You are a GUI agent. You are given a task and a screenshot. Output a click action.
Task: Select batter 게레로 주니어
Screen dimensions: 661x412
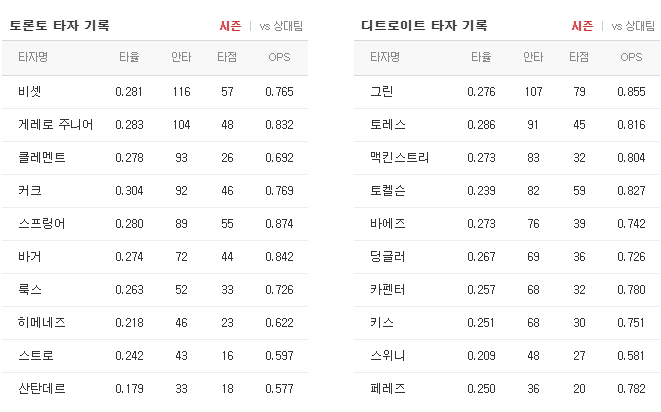click(x=56, y=124)
